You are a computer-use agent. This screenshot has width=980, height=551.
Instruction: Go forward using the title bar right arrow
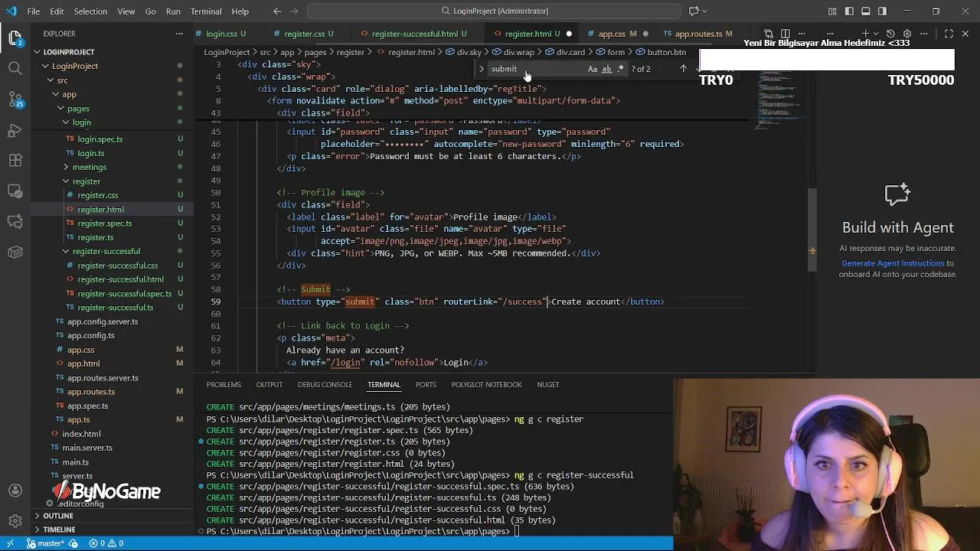(x=295, y=11)
